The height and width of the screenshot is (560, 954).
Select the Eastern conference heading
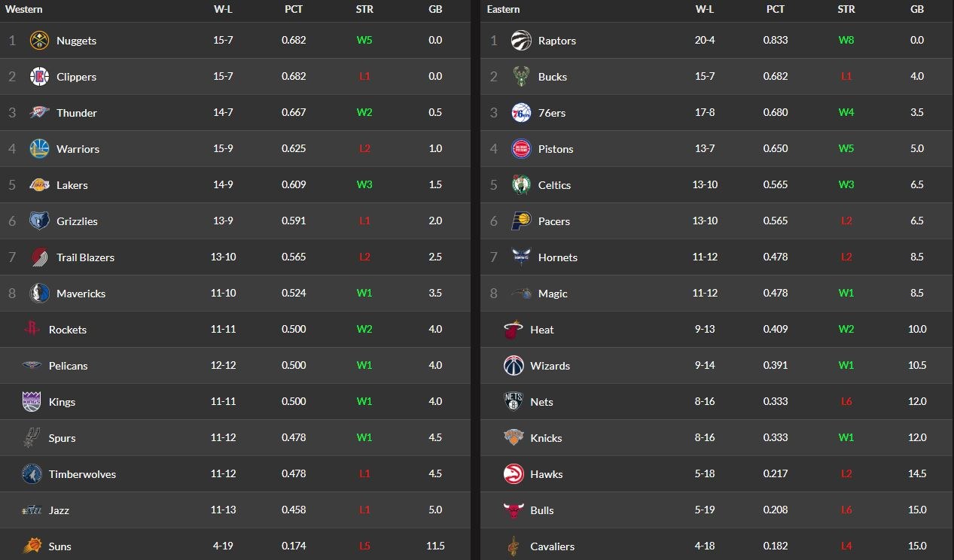tap(503, 10)
